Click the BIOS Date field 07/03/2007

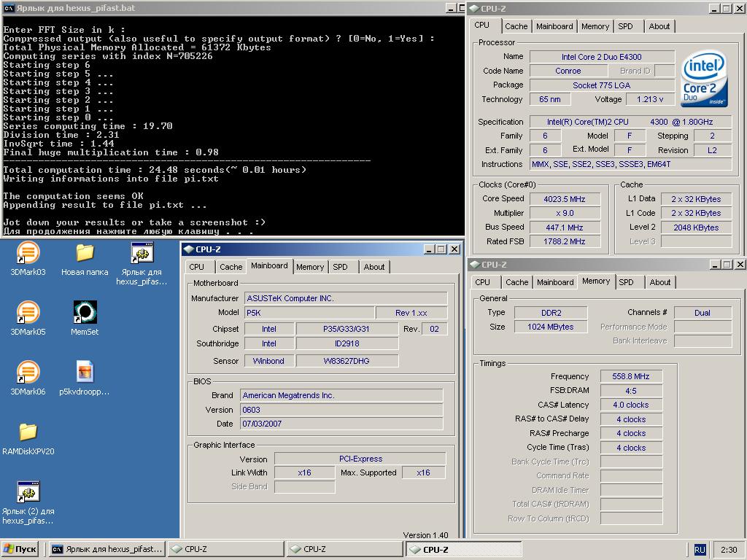[341, 424]
